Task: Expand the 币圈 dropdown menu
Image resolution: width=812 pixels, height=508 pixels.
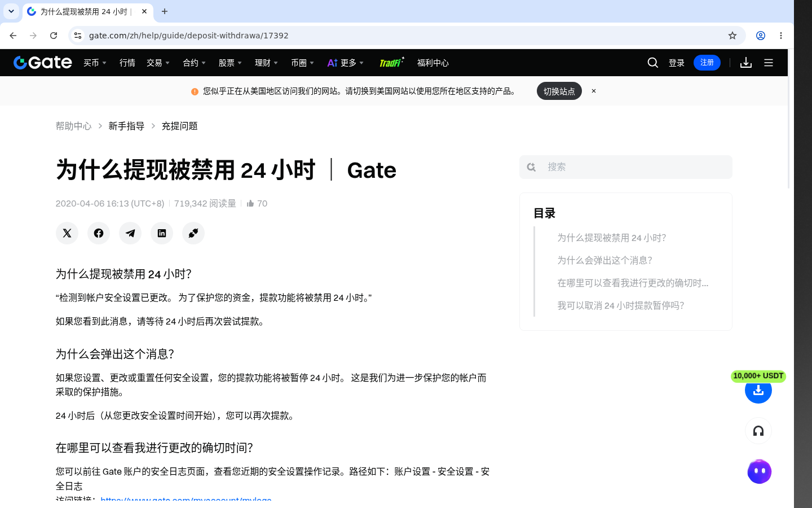Action: point(303,63)
